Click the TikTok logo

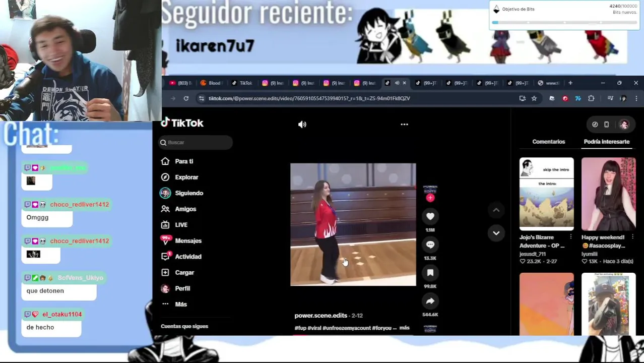click(x=182, y=123)
